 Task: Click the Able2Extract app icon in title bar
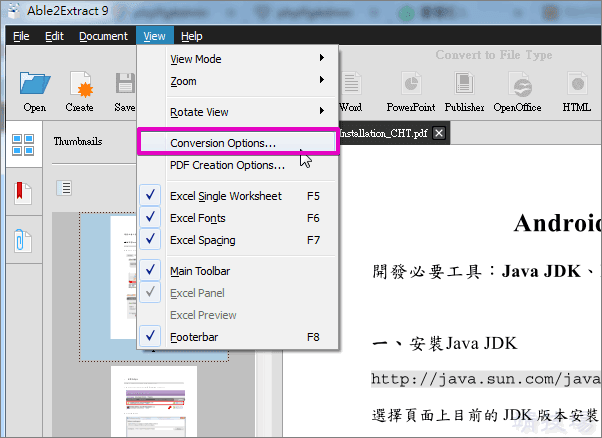point(14,11)
